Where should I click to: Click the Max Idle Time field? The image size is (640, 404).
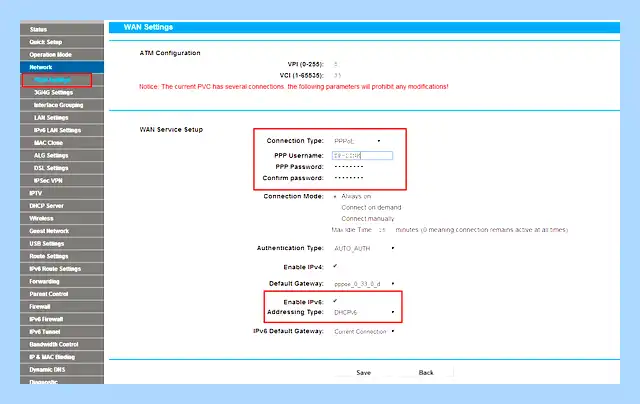(382, 230)
